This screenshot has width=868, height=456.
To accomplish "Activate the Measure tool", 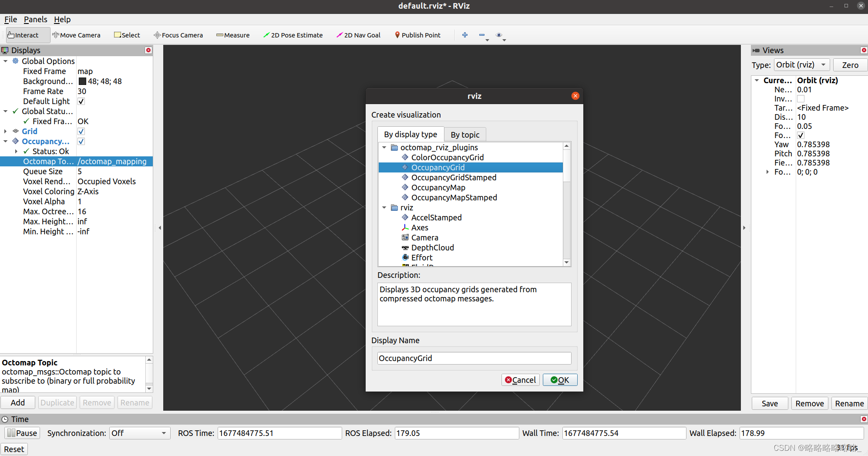I will point(233,35).
